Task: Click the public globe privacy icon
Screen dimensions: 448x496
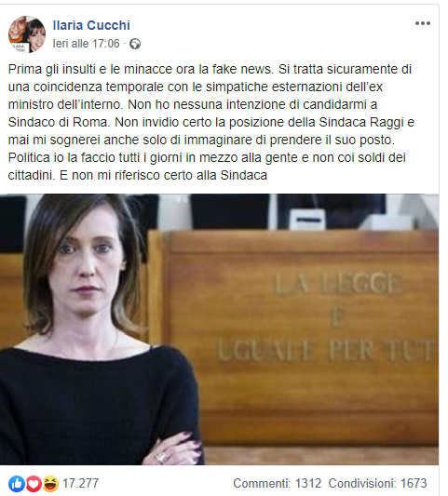Action: (x=135, y=44)
